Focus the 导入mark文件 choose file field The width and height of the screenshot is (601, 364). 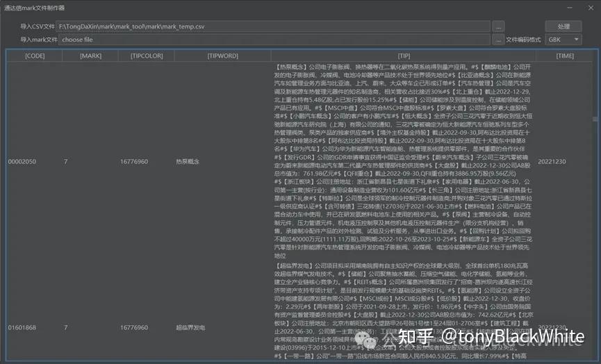[274, 40]
